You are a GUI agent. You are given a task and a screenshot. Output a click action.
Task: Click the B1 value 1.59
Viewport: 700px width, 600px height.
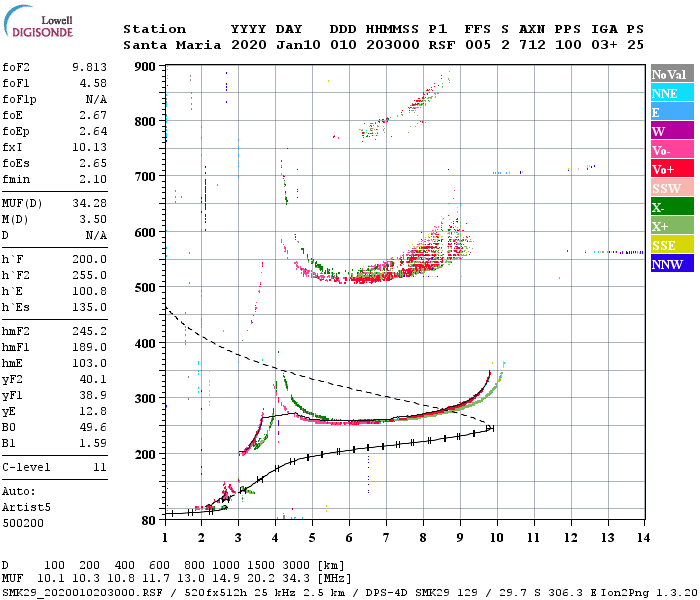[x=93, y=444]
